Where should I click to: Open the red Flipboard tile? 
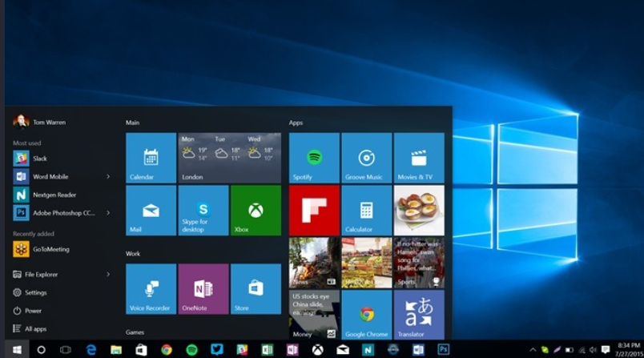coord(314,210)
